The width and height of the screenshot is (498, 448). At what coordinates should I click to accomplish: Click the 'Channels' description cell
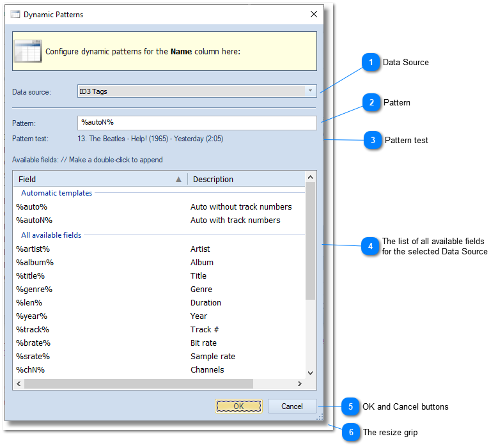tap(207, 369)
